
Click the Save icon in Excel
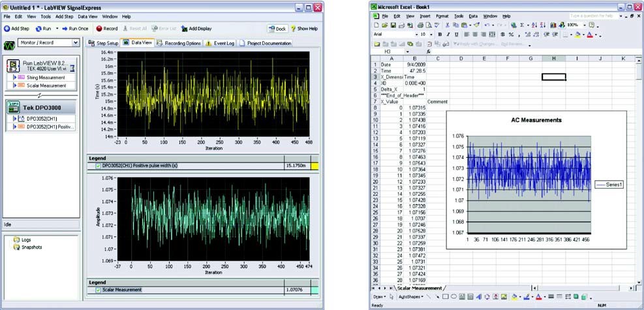[x=394, y=25]
